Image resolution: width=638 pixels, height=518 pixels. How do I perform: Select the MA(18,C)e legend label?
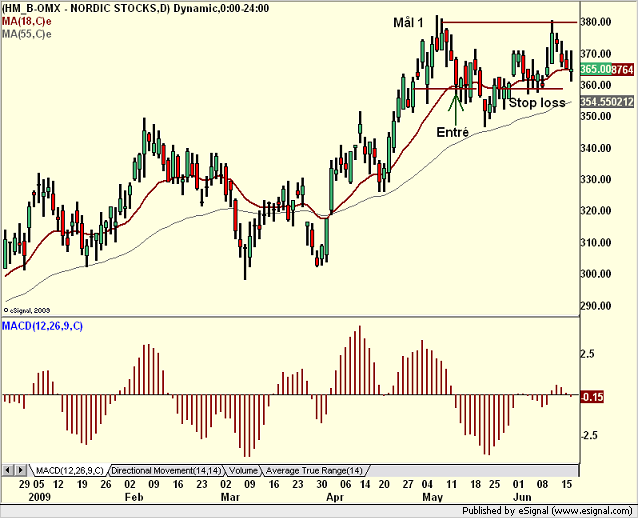coord(26,21)
